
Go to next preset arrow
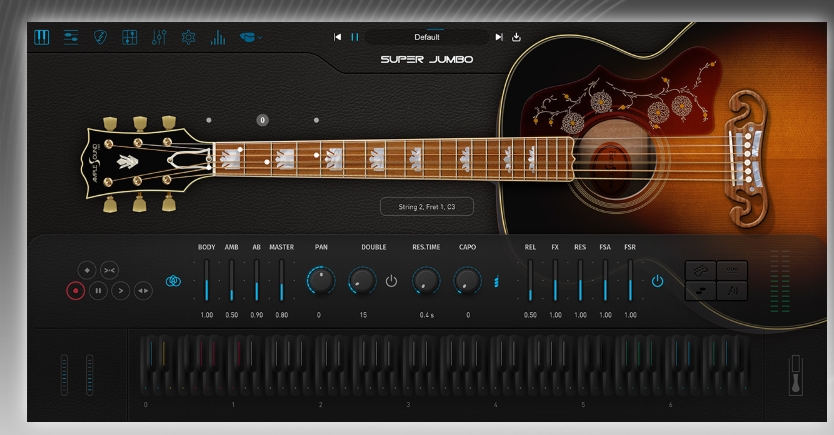[499, 37]
